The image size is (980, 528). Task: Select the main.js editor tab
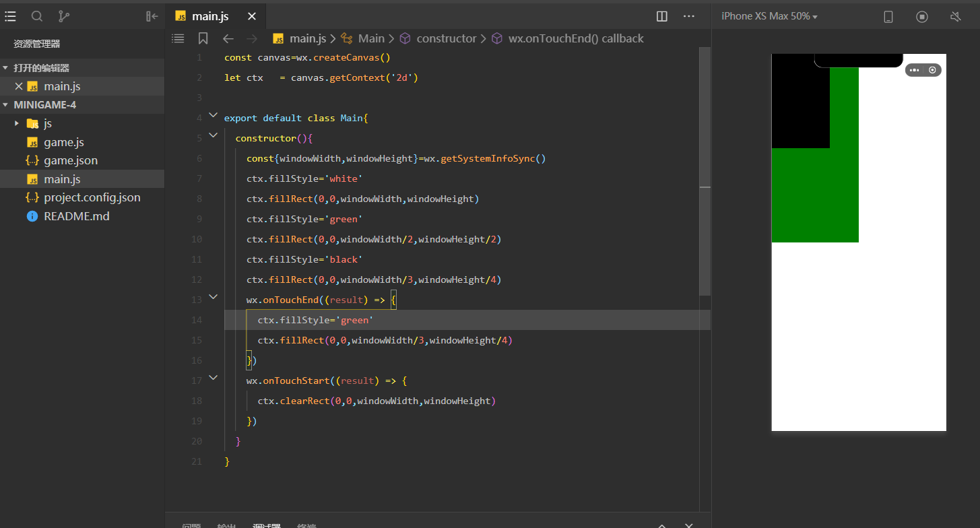click(x=216, y=16)
